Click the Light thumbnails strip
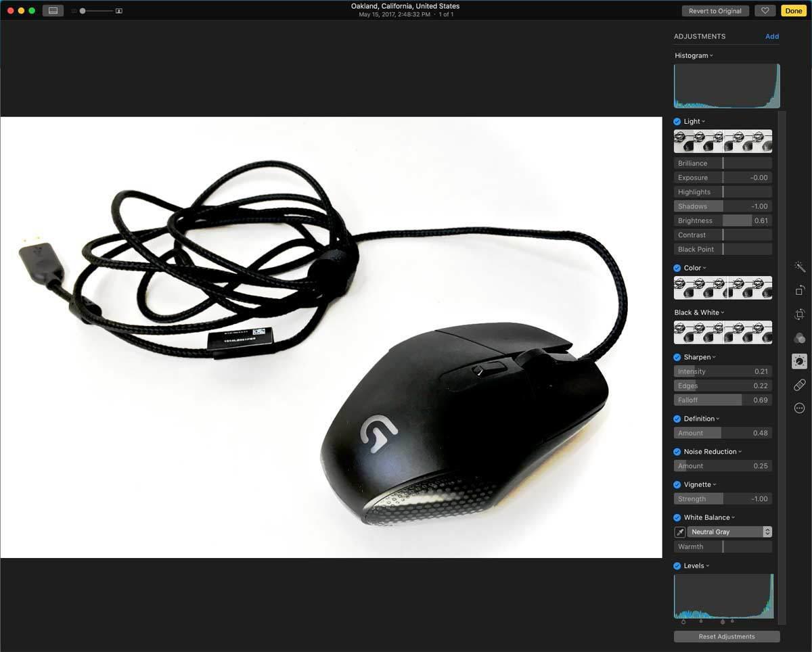The image size is (812, 652). point(723,141)
